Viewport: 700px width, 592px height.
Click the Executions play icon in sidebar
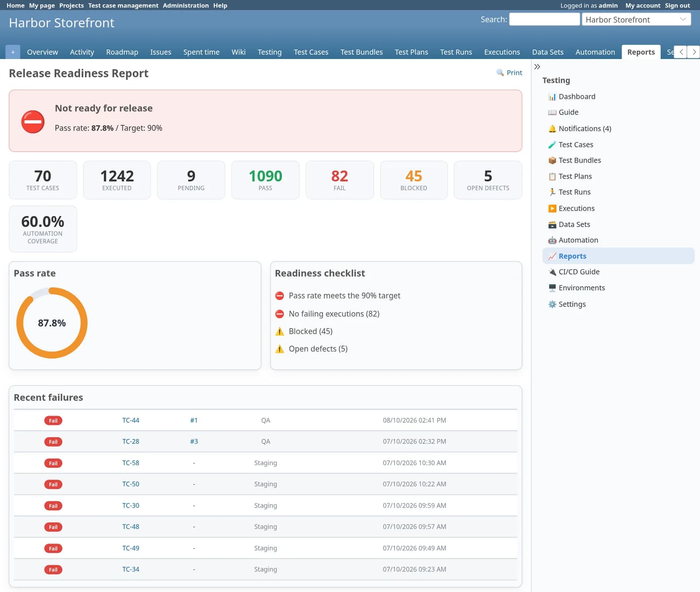[x=552, y=209]
